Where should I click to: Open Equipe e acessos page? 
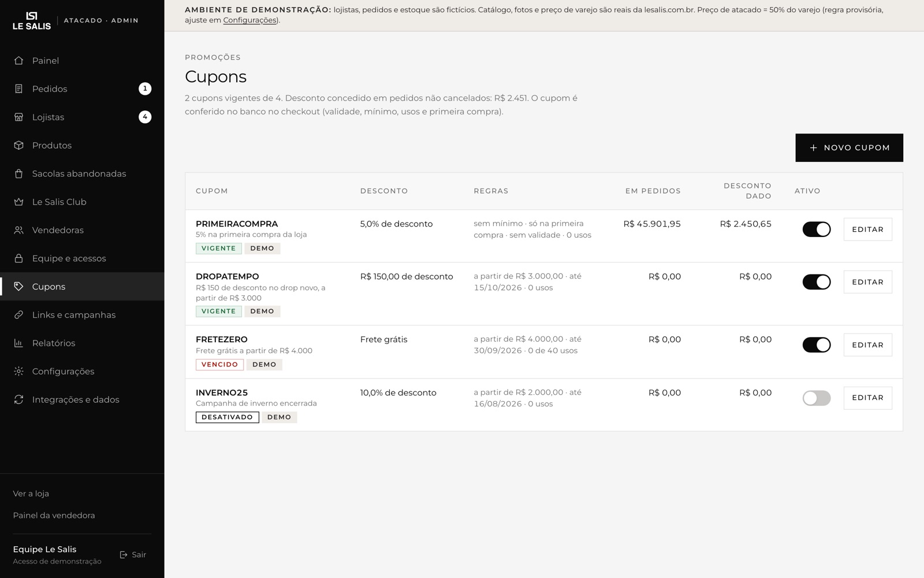82,258
